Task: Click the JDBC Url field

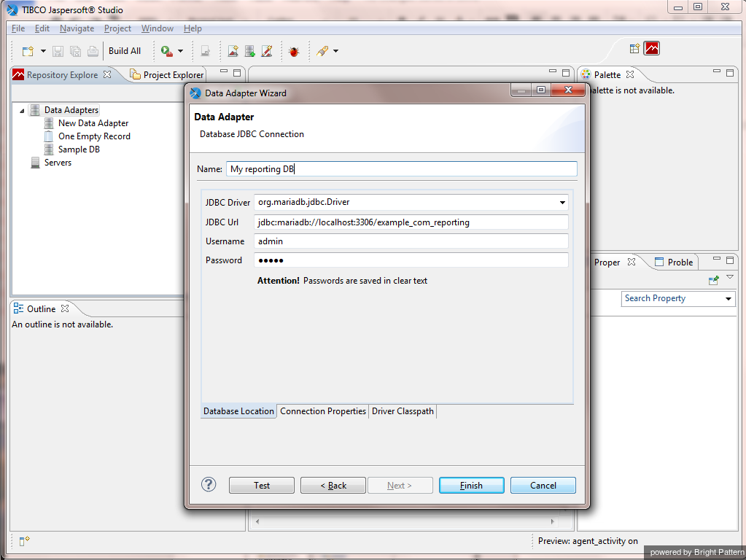Action: click(x=411, y=222)
